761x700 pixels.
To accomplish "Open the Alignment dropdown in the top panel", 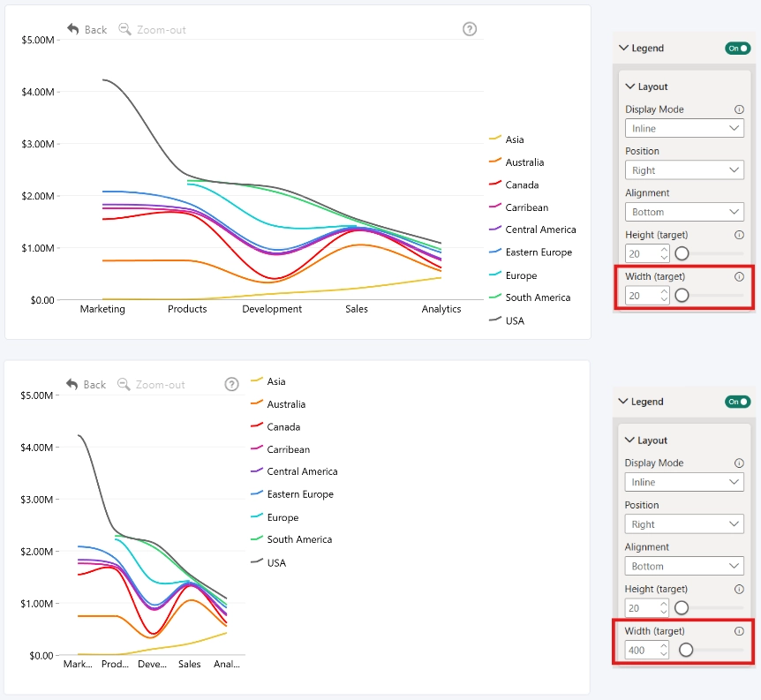I will tap(684, 212).
